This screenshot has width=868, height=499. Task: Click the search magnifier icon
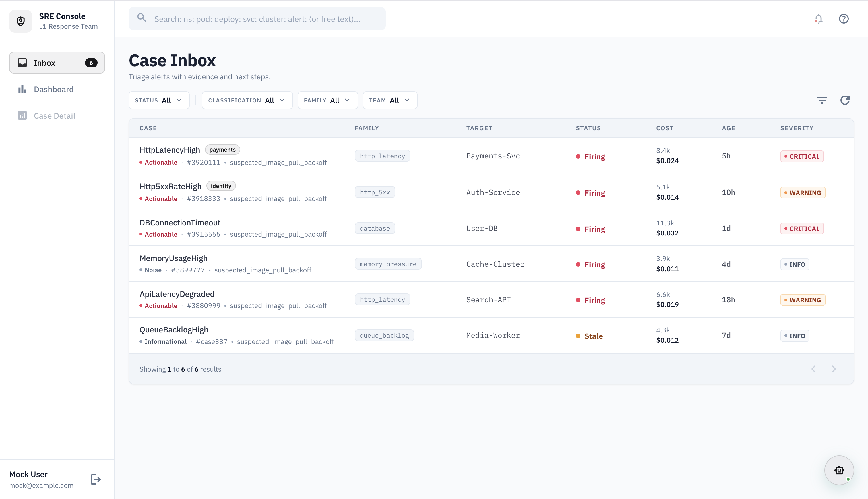[x=142, y=18]
